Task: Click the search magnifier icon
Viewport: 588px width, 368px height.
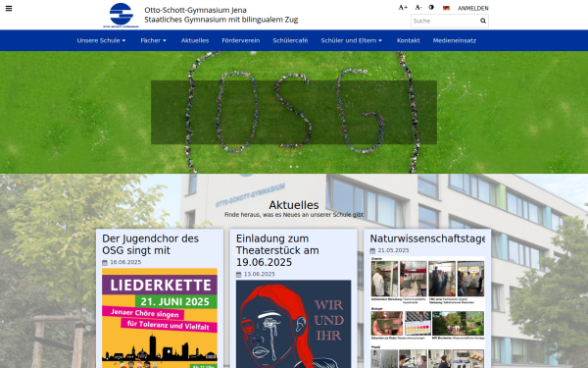Action: tap(483, 21)
